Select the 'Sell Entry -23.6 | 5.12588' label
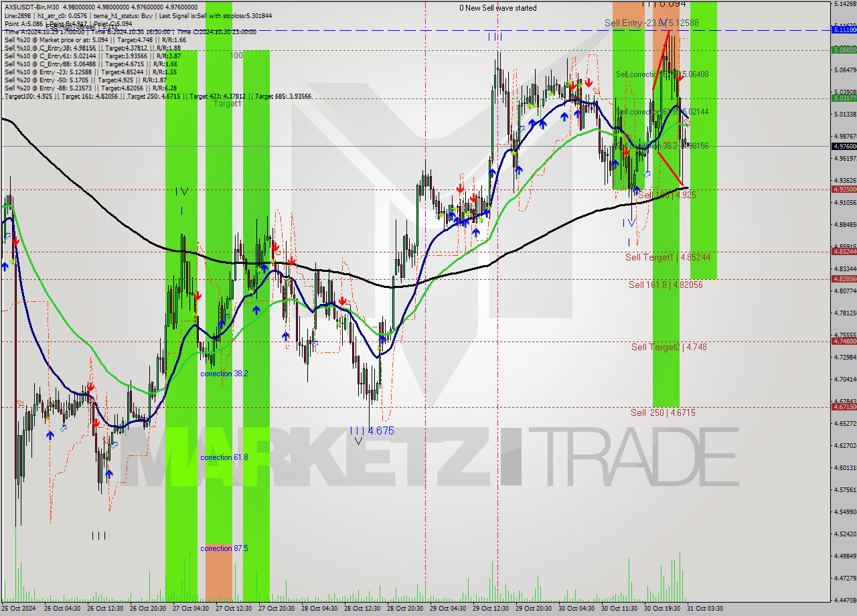 point(651,23)
